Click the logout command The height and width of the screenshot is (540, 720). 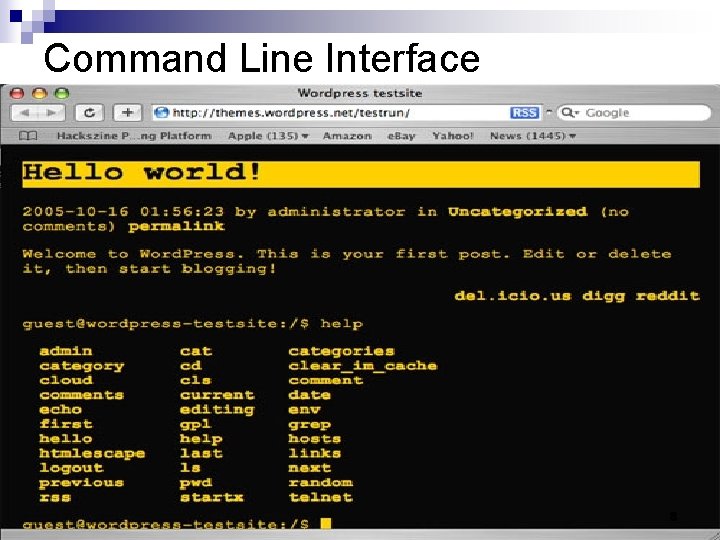(71, 468)
